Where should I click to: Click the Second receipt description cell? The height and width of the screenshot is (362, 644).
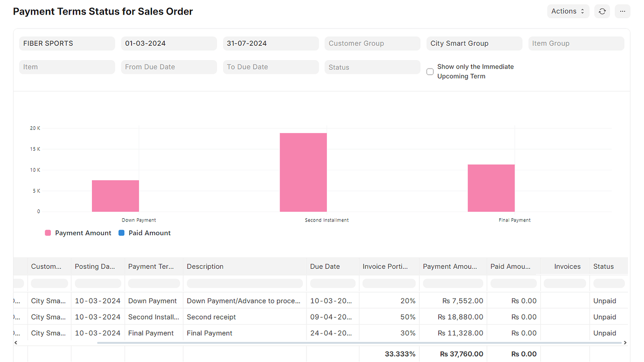245,317
